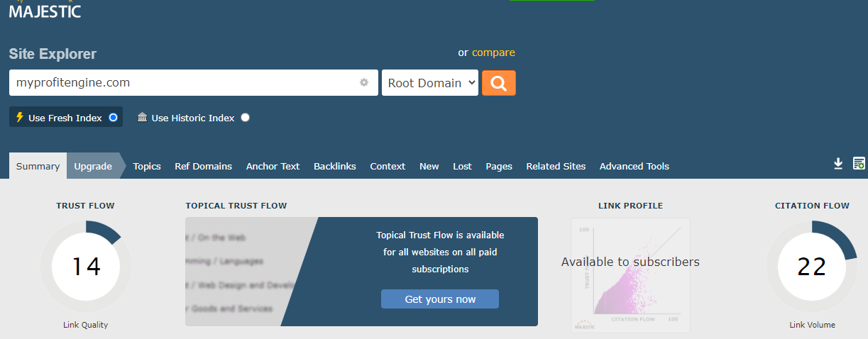The height and width of the screenshot is (339, 868).
Task: Click the Site Explorer heading
Action: 53,54
